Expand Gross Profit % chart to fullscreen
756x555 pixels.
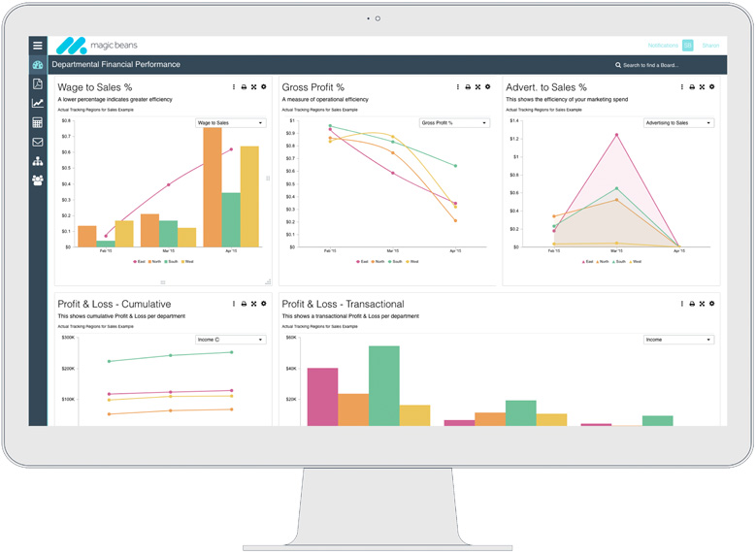pos(477,87)
